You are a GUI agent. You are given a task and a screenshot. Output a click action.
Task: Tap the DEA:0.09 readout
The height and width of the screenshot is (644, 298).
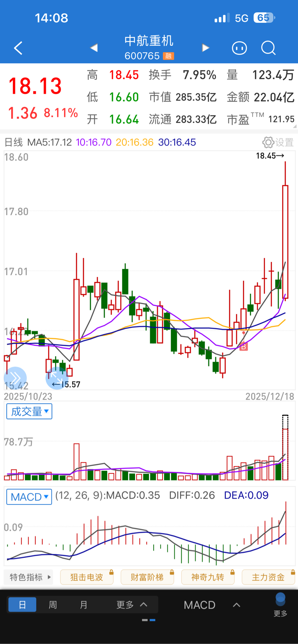click(x=246, y=495)
